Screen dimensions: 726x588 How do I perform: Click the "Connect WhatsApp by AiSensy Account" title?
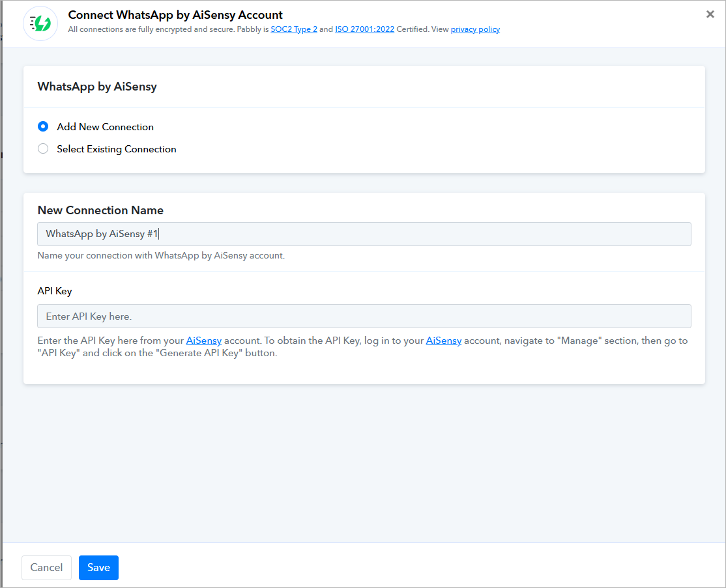click(175, 15)
